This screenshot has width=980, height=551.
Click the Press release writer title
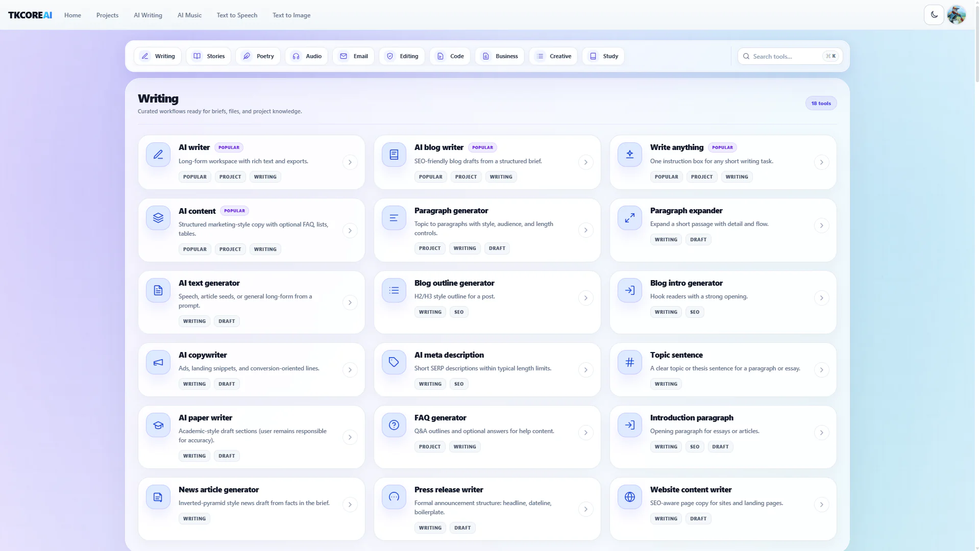pyautogui.click(x=449, y=490)
